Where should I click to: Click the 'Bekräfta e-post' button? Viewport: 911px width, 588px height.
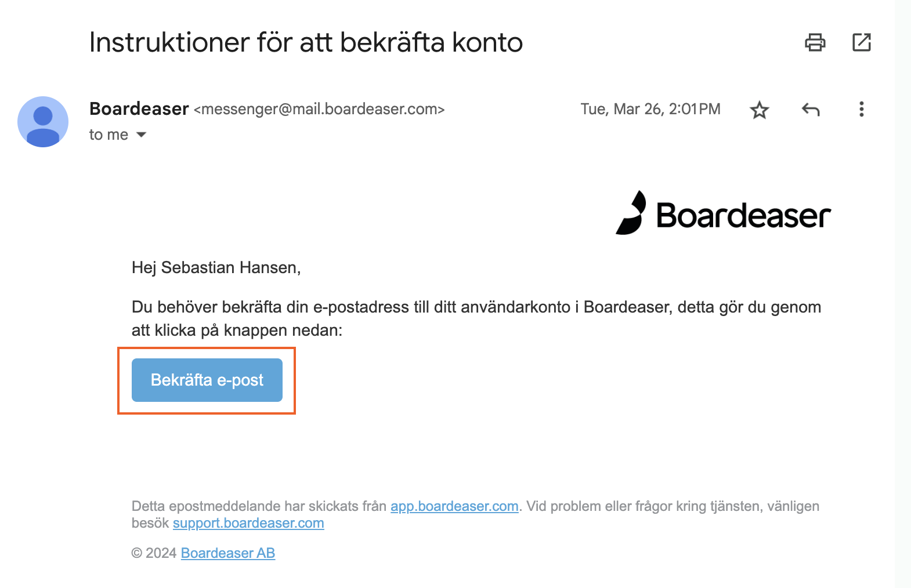[207, 380]
